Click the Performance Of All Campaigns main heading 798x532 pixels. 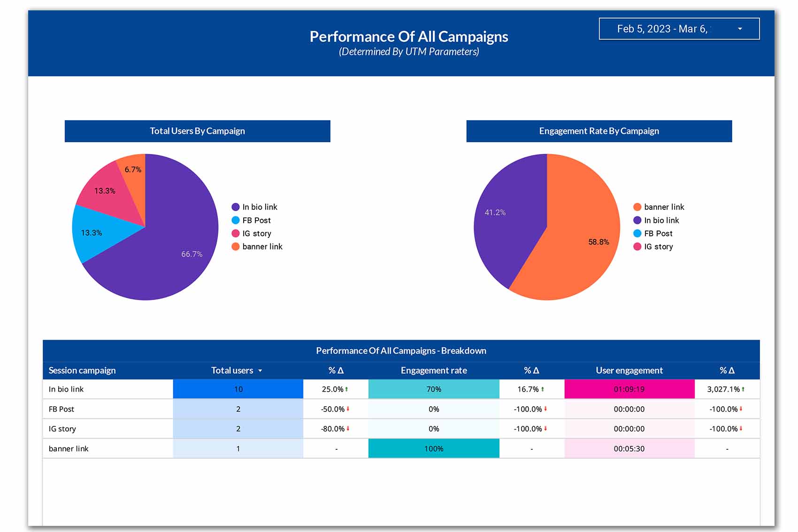tap(409, 37)
